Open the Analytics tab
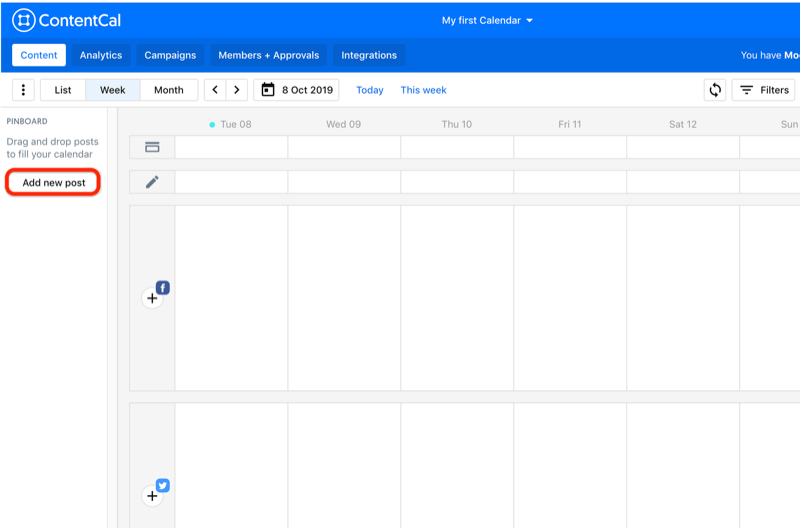The height and width of the screenshot is (528, 800). coord(101,55)
